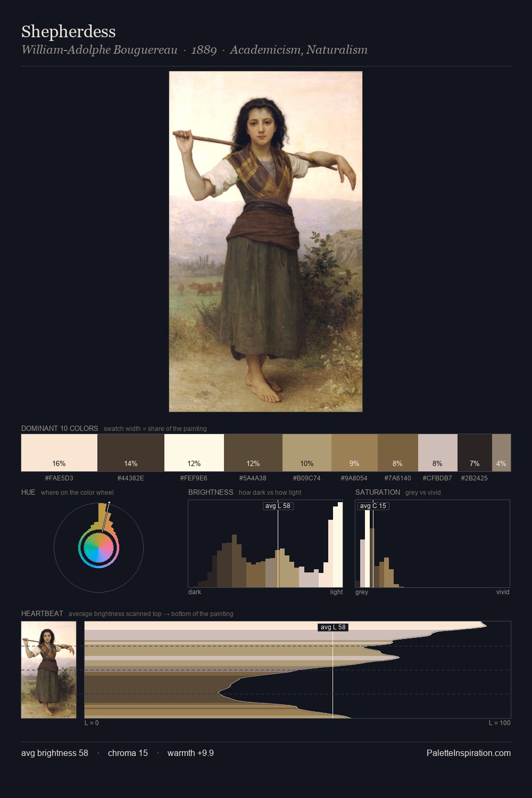Click artist name William-Adolphe Bouguereau

99,50
